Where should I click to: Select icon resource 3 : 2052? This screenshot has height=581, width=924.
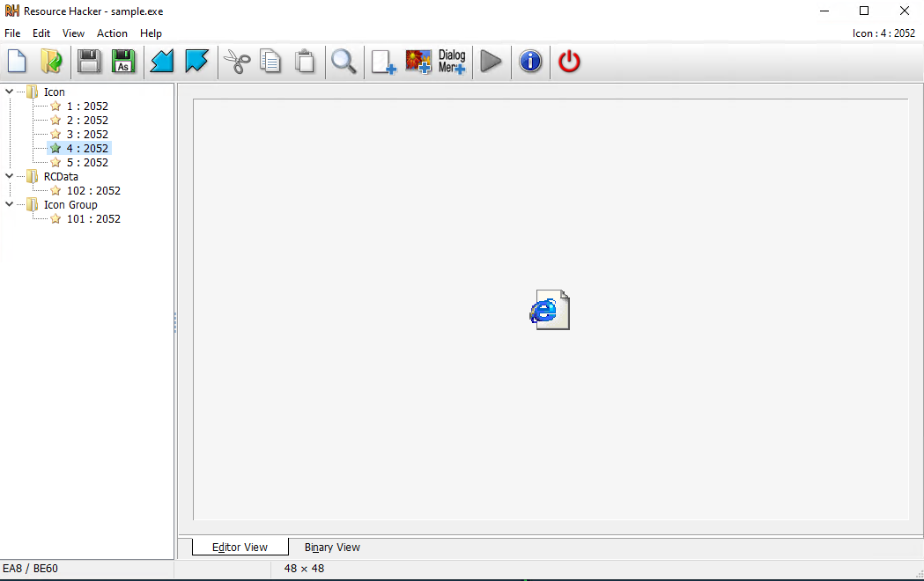(87, 134)
